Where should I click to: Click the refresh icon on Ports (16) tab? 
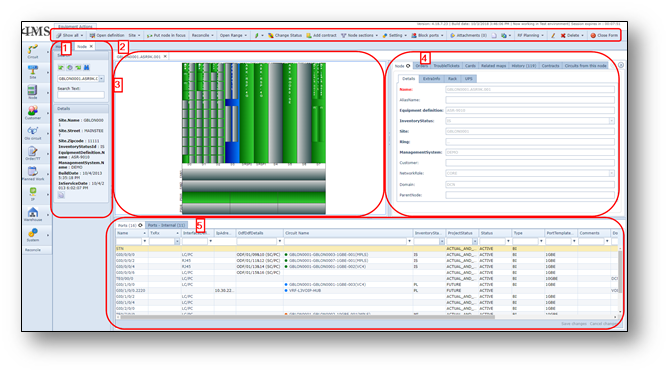[140, 225]
